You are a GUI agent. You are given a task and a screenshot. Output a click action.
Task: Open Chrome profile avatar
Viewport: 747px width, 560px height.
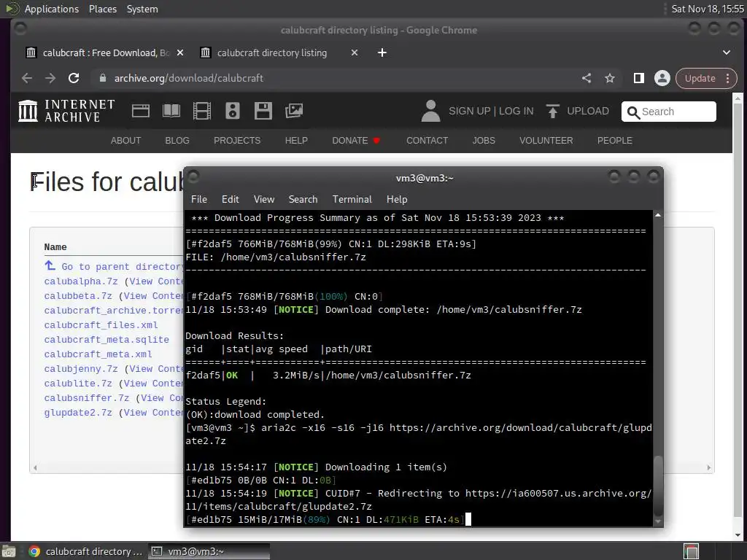point(662,78)
